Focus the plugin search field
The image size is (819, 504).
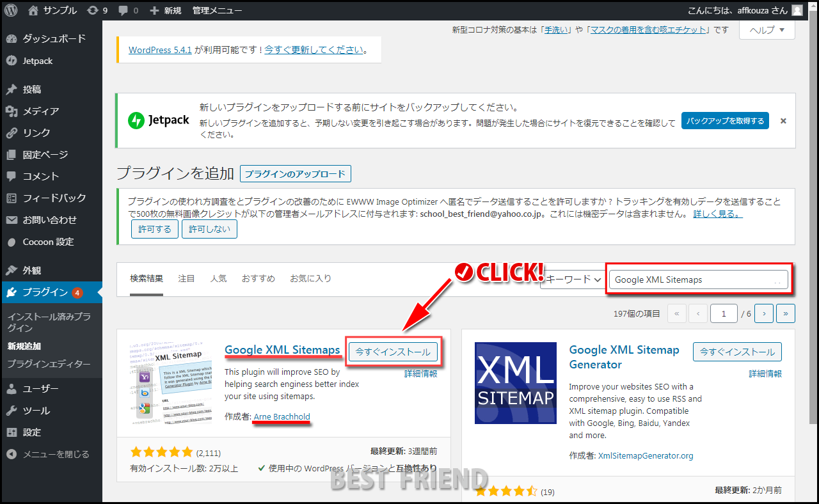tap(699, 280)
